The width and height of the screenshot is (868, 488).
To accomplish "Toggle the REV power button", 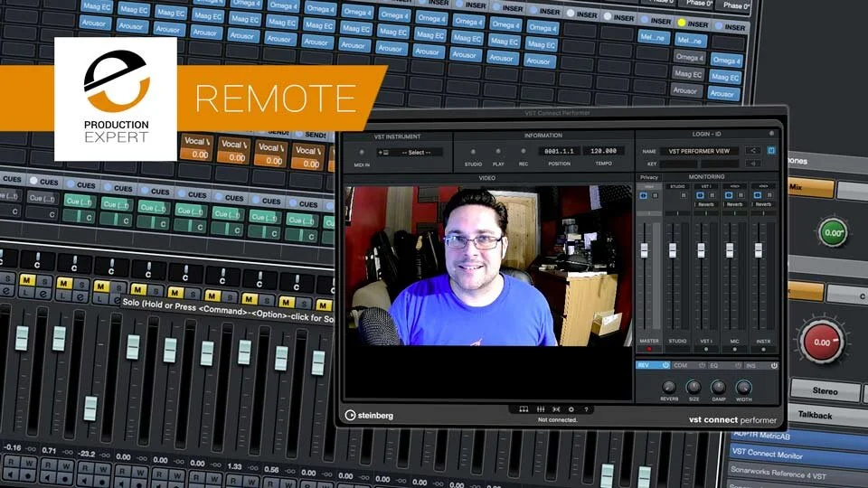I will tap(665, 366).
